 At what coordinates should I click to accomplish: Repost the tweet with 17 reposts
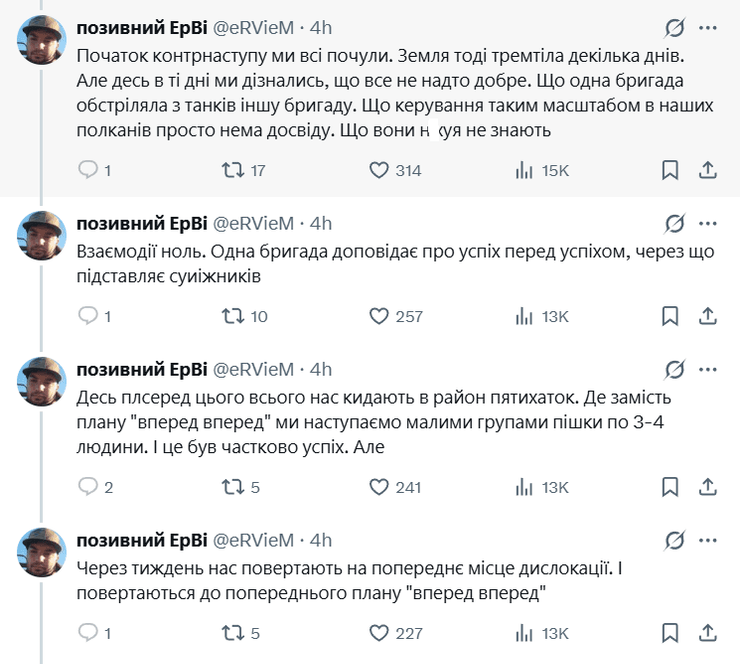231,171
